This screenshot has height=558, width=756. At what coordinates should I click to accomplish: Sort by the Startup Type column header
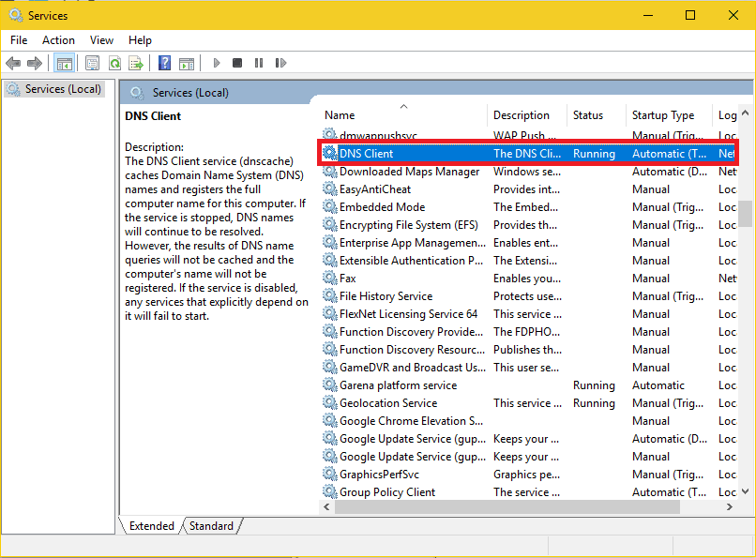coord(669,115)
